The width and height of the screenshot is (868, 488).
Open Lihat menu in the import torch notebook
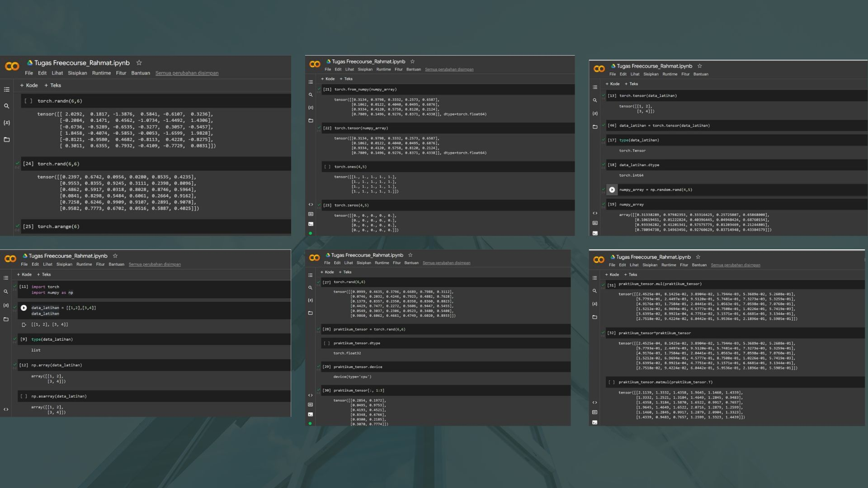click(47, 264)
